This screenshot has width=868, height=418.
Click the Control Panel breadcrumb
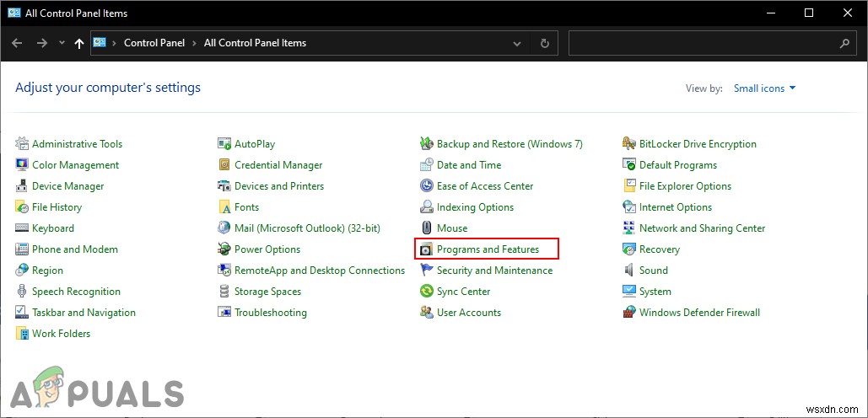point(154,43)
